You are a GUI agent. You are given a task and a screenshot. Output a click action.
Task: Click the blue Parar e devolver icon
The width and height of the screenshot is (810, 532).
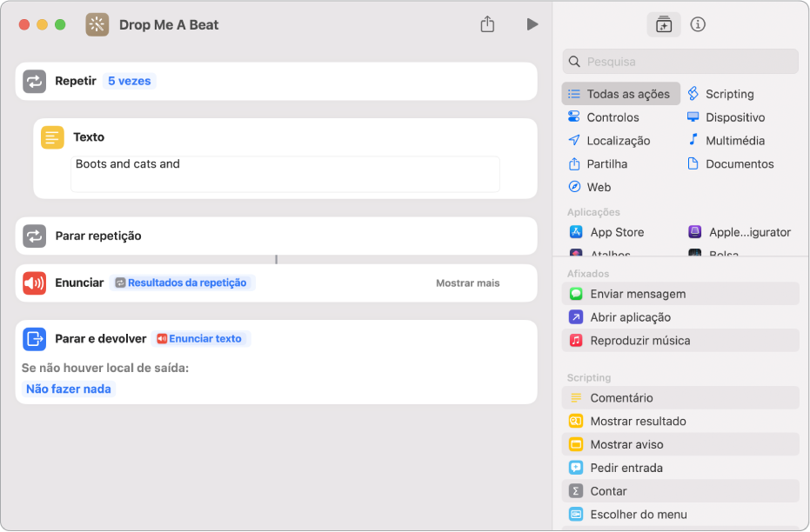pos(35,339)
